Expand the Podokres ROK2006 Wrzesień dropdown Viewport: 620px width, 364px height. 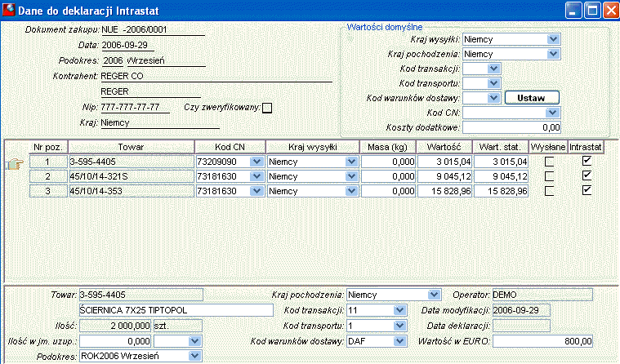tap(194, 356)
